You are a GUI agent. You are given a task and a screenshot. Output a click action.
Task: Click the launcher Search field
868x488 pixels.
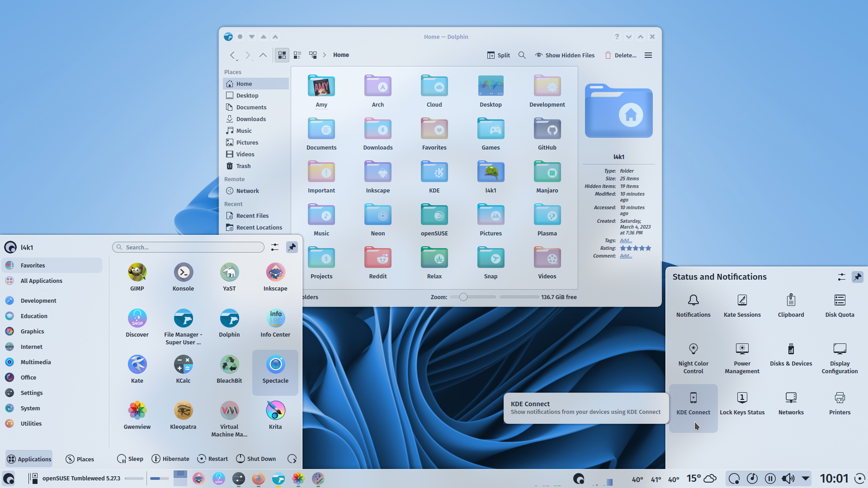coord(188,247)
